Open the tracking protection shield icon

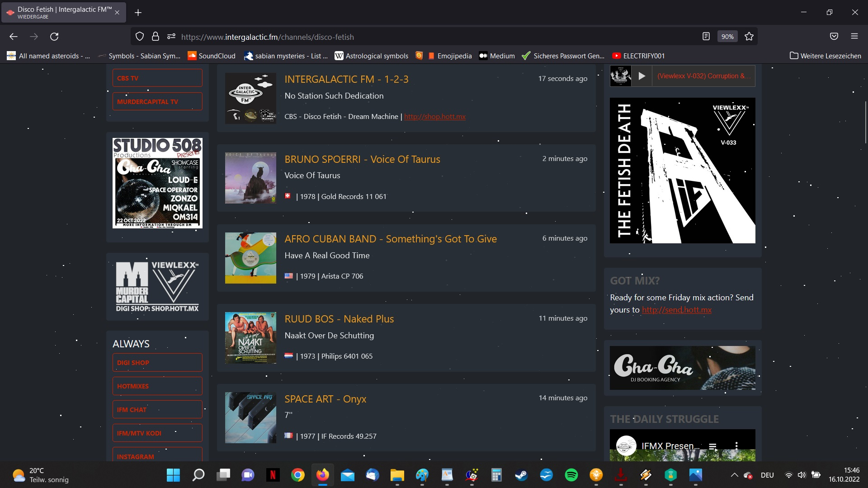point(140,37)
